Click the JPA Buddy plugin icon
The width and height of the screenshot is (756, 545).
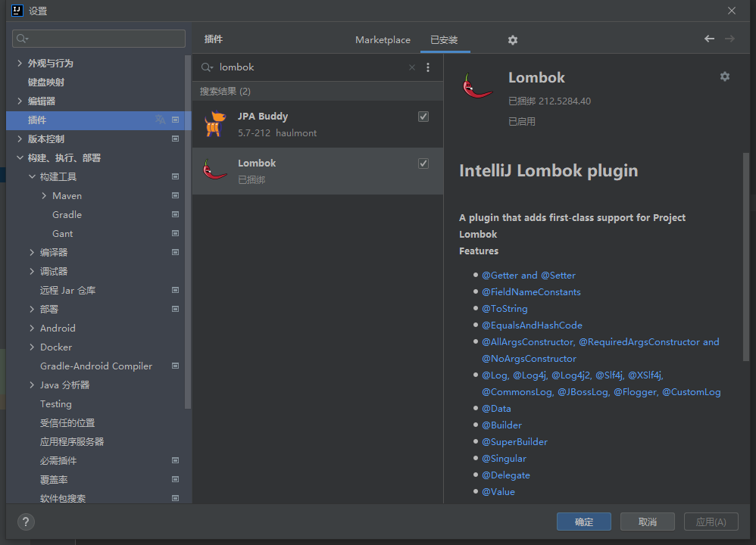pos(216,124)
